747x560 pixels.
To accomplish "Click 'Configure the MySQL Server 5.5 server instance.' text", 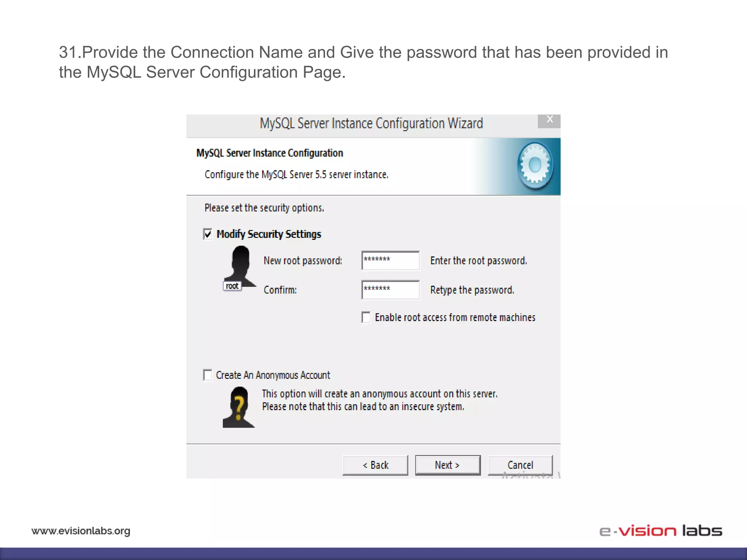I will click(x=296, y=175).
